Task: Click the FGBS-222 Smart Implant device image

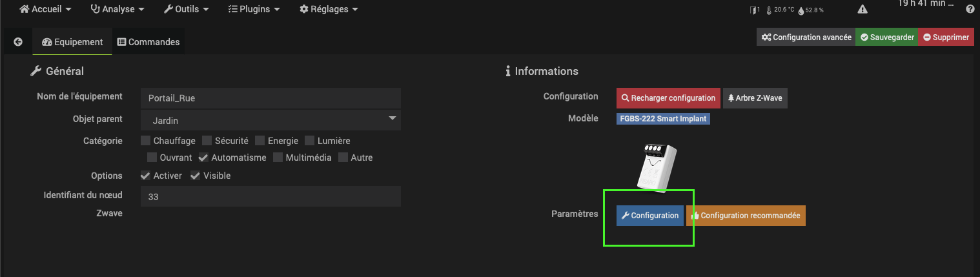Action: [655, 167]
